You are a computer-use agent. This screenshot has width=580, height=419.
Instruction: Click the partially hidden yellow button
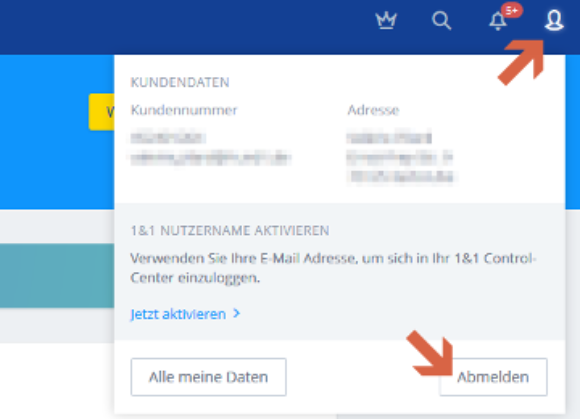[x=102, y=112]
